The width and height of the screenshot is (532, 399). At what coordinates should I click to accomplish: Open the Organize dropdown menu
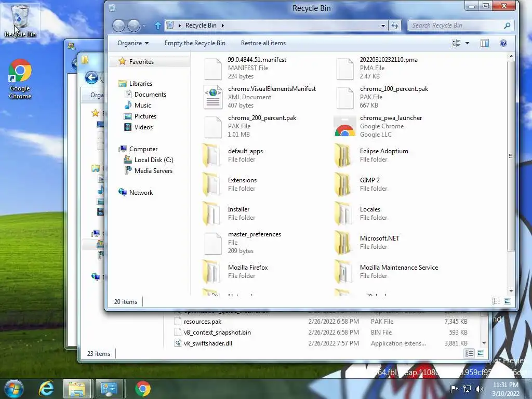tap(133, 43)
